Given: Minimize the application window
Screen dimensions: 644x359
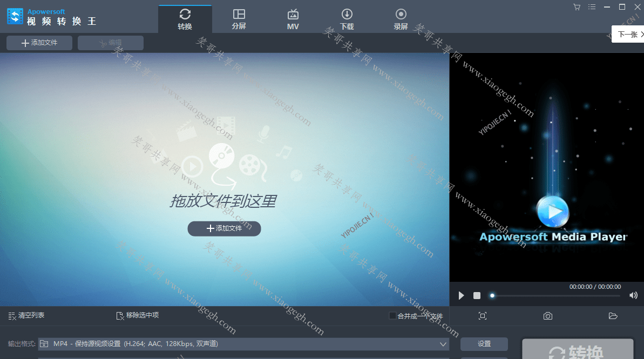Looking at the screenshot, I should [x=607, y=7].
